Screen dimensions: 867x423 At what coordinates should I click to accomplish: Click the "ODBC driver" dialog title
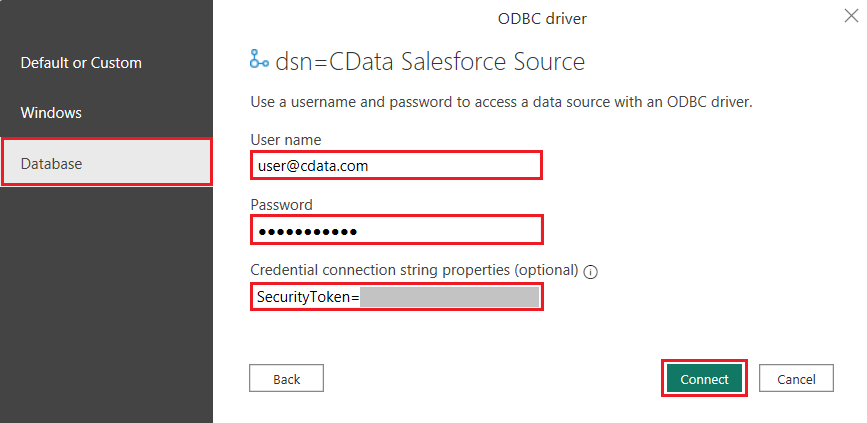536,18
